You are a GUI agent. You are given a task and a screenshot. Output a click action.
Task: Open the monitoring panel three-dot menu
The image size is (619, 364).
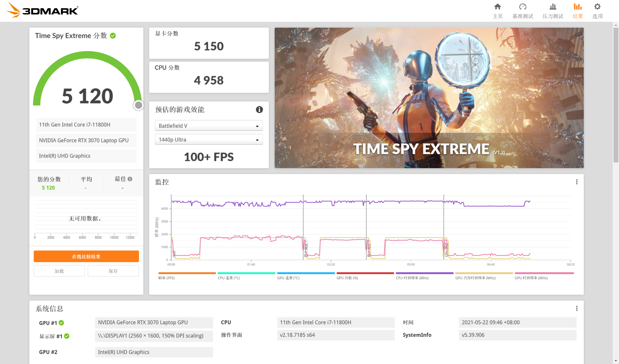576,182
